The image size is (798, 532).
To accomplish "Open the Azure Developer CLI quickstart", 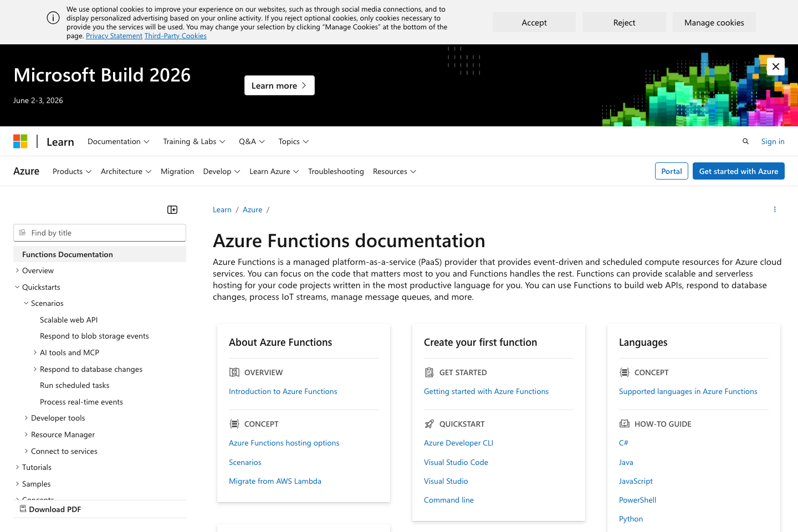I will point(459,443).
